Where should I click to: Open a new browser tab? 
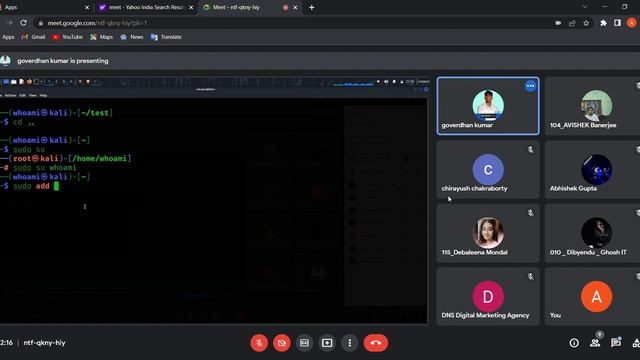pos(311,7)
